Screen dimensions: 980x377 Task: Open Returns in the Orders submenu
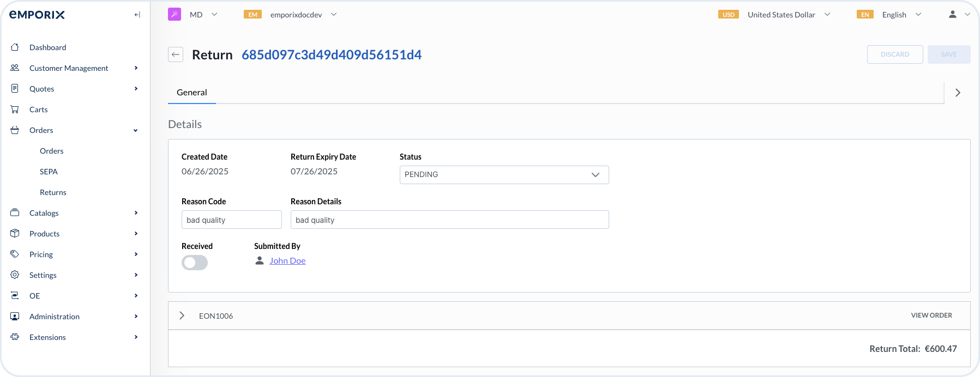click(x=53, y=192)
